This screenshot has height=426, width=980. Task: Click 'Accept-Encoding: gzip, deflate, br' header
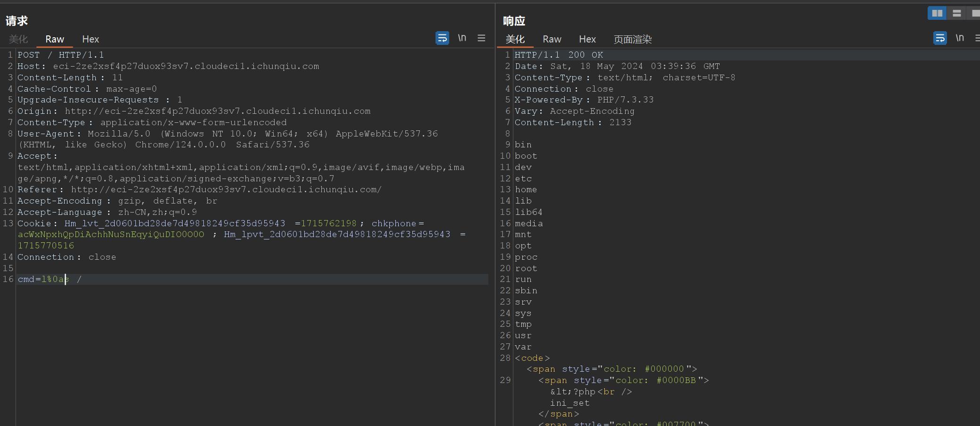(x=117, y=201)
